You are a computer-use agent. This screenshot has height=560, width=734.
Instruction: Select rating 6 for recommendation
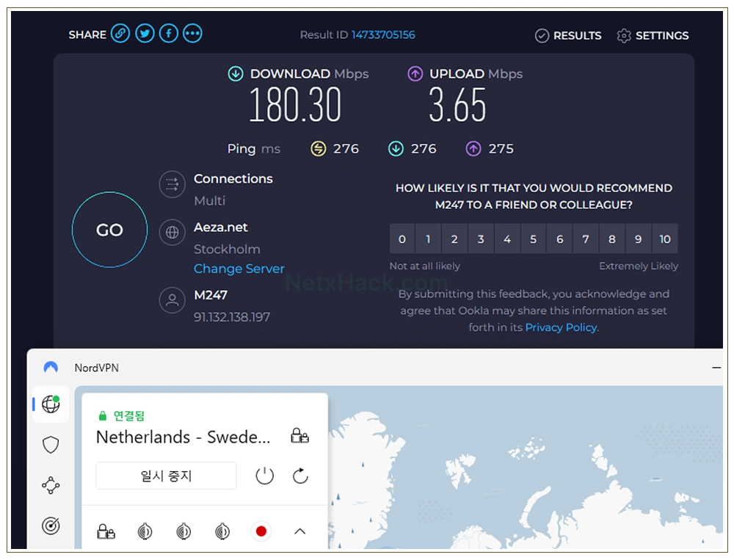tap(559, 239)
